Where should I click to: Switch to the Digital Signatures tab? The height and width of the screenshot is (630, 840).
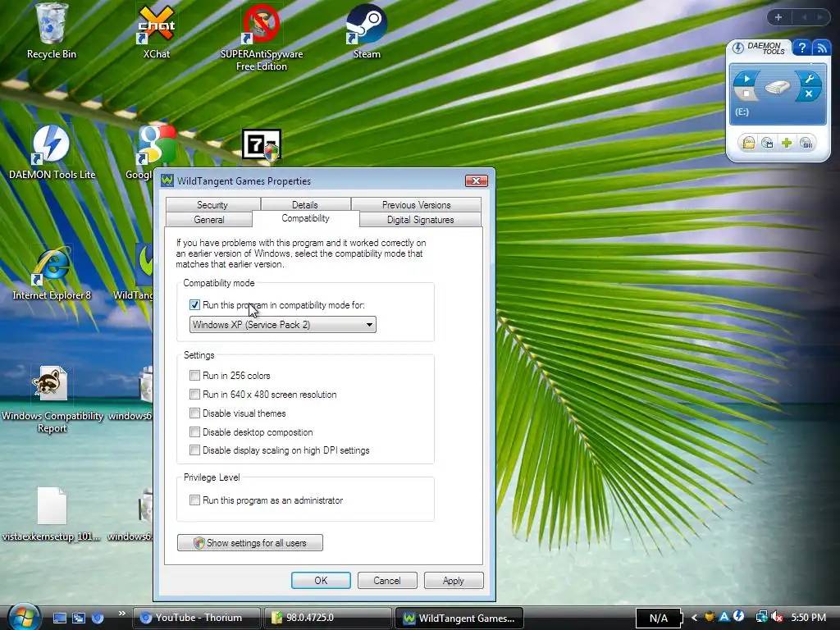click(x=421, y=220)
